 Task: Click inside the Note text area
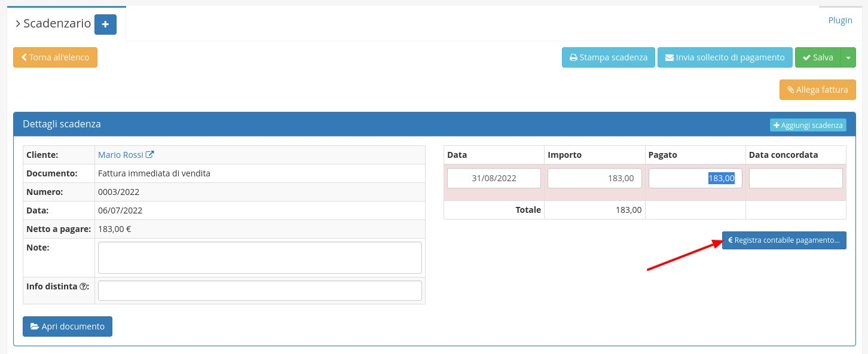pos(259,258)
